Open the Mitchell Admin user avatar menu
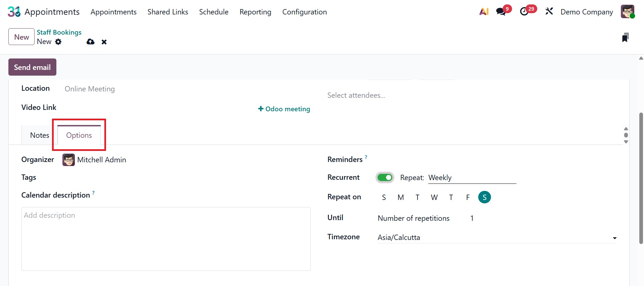The image size is (644, 286). (627, 12)
